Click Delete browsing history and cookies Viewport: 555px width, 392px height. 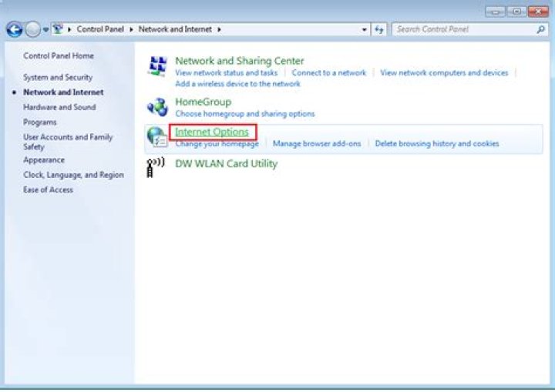(x=437, y=144)
